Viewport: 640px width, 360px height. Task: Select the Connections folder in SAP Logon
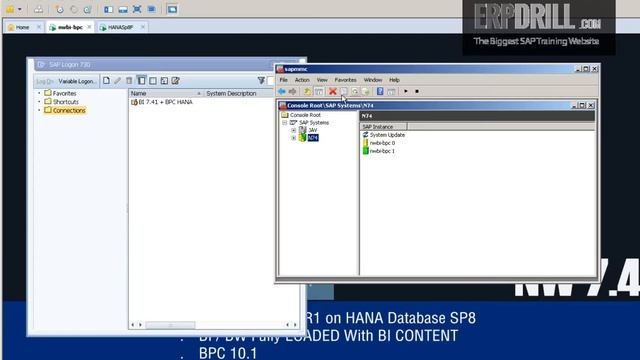[65, 110]
